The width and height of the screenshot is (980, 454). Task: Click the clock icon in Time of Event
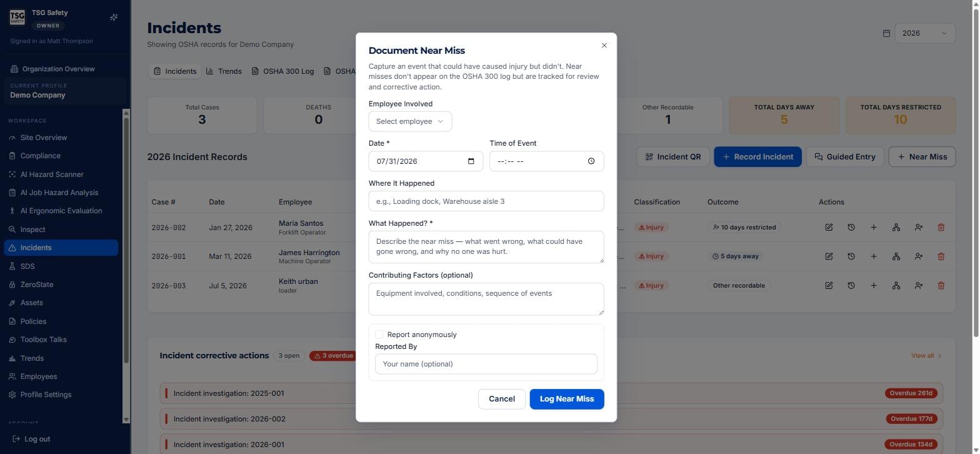(x=591, y=161)
